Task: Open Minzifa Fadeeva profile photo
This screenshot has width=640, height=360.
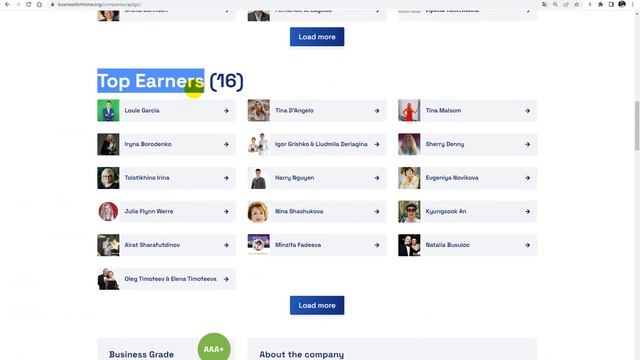Action: point(258,244)
